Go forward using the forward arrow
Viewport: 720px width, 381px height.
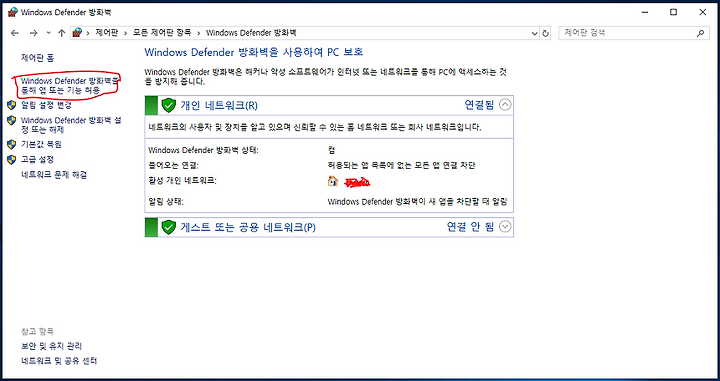(x=33, y=33)
